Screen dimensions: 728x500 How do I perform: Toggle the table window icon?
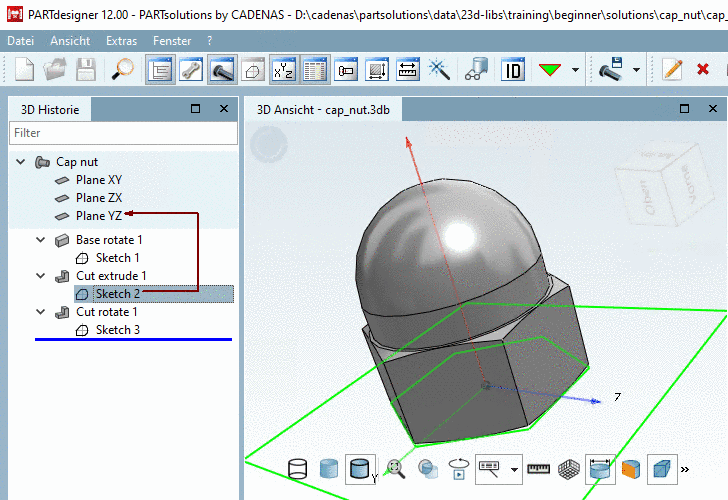(315, 70)
